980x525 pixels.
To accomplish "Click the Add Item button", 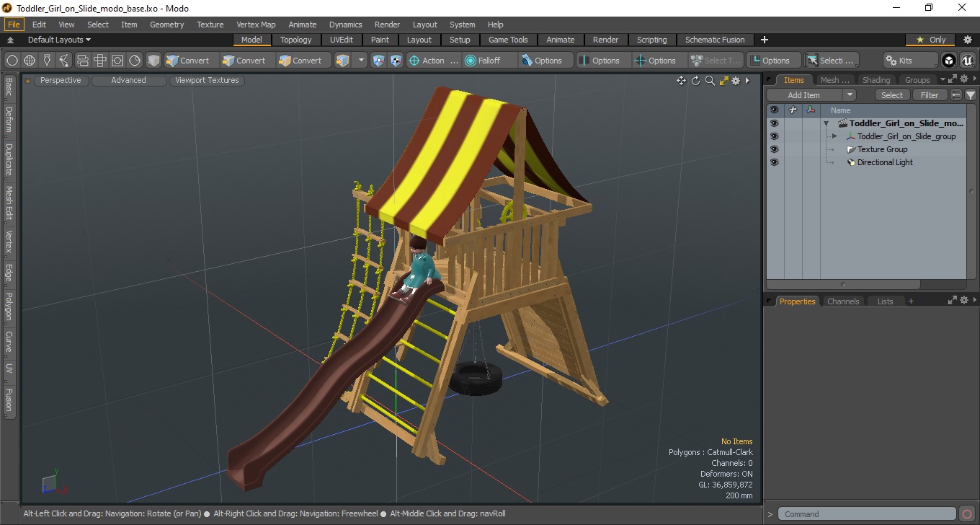I will [x=804, y=95].
